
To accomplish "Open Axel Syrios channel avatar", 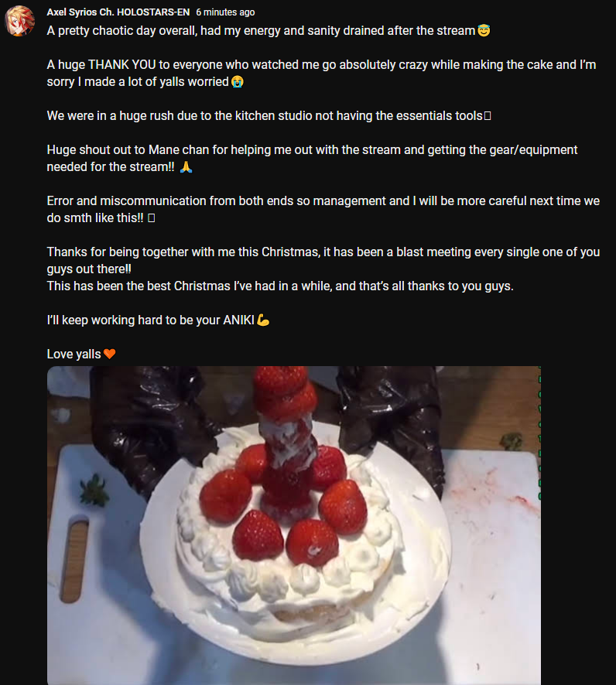I will 19,21.
